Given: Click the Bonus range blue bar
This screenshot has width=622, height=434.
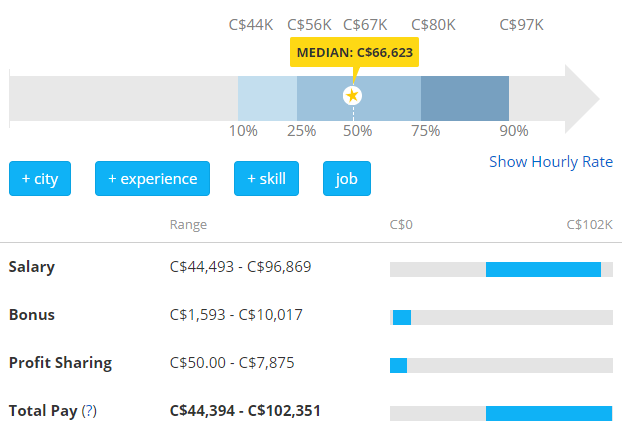Looking at the screenshot, I should (402, 317).
